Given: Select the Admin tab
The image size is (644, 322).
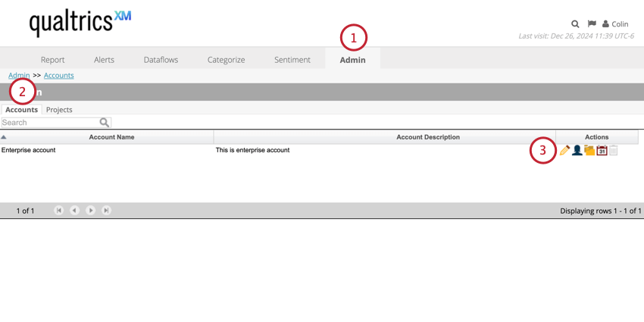Looking at the screenshot, I should 352,60.
